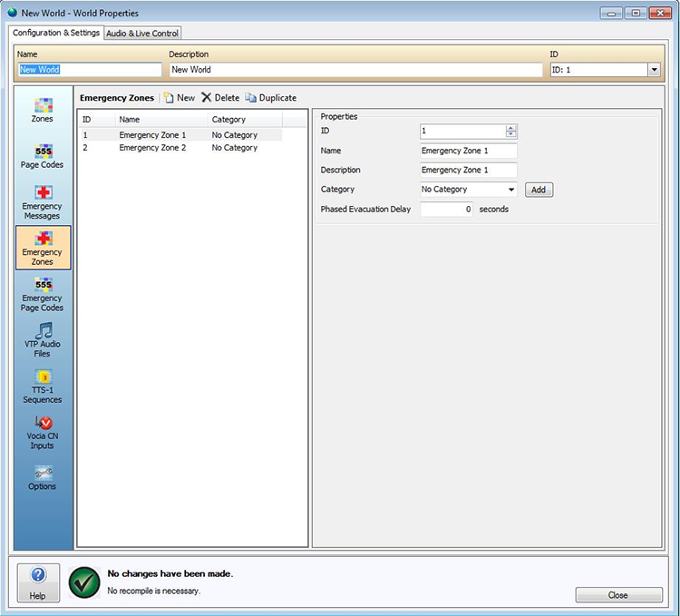
Task: Click the world Description input field
Action: coord(356,70)
